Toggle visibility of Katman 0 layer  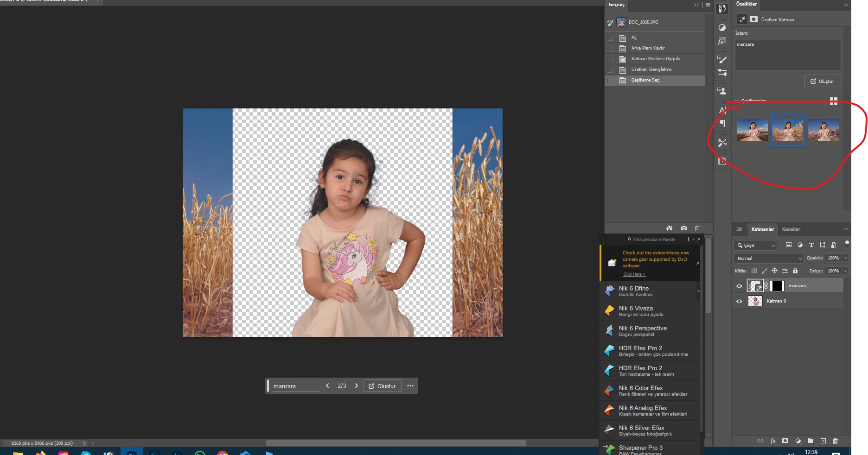740,301
